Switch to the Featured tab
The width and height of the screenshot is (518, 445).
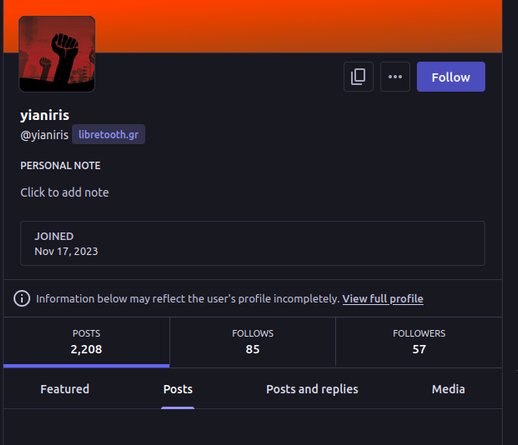click(x=65, y=389)
